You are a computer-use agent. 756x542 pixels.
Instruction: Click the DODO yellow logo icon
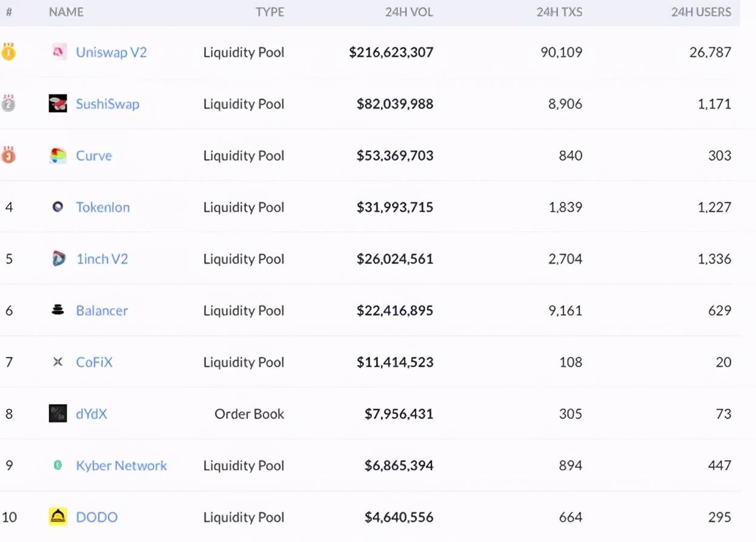click(x=58, y=517)
